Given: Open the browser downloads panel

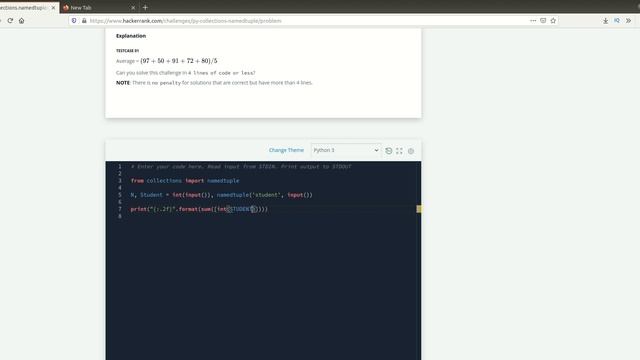Looking at the screenshot, I should pyautogui.click(x=606, y=20).
